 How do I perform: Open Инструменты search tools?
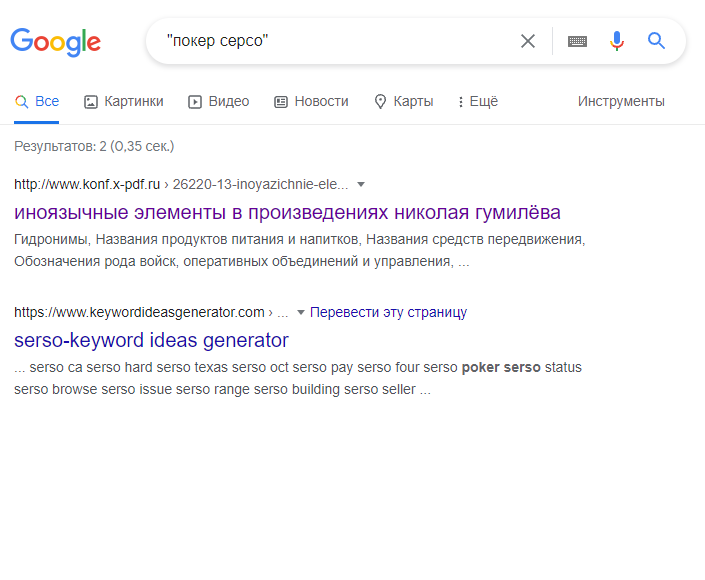pyautogui.click(x=621, y=102)
